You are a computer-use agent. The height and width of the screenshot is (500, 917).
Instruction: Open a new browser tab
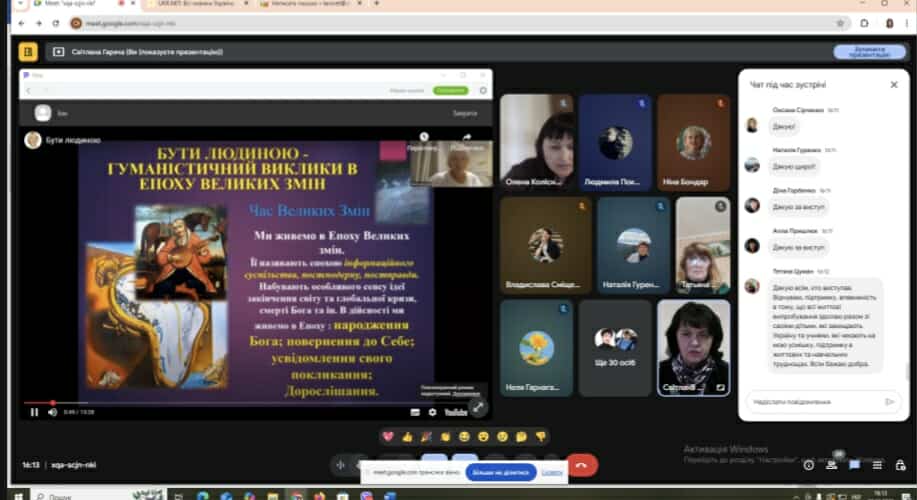377,4
